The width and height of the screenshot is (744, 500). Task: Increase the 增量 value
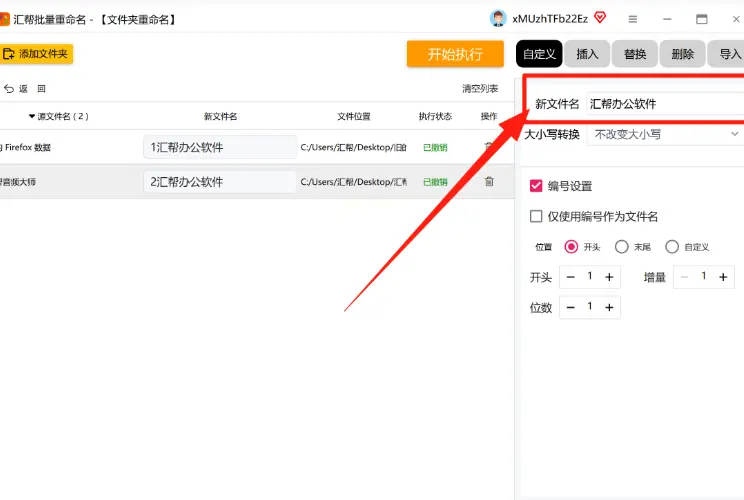[x=723, y=277]
